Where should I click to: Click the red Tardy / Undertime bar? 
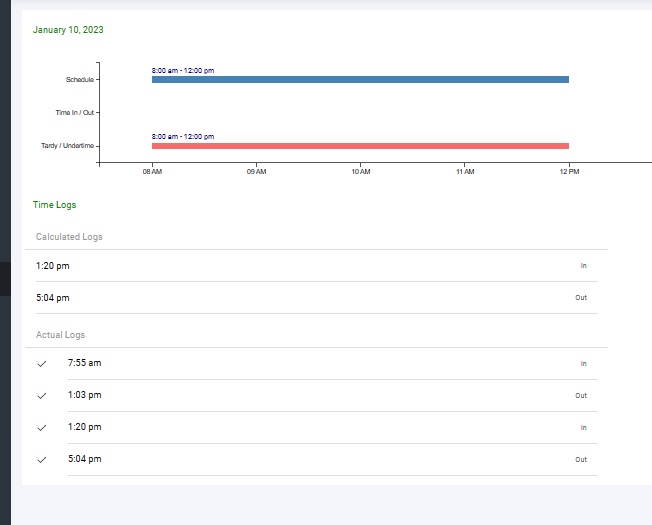click(x=360, y=146)
